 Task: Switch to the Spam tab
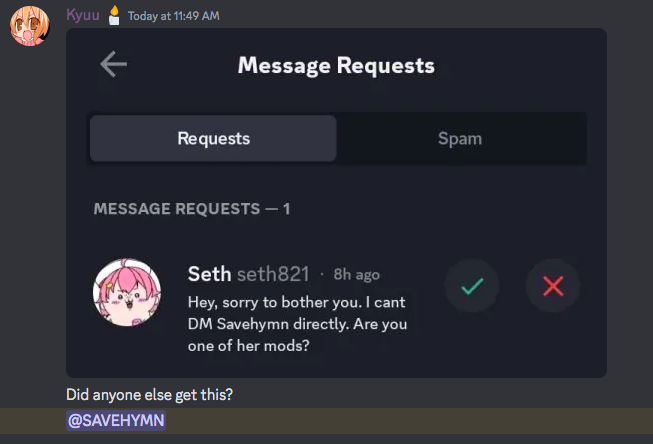(460, 138)
